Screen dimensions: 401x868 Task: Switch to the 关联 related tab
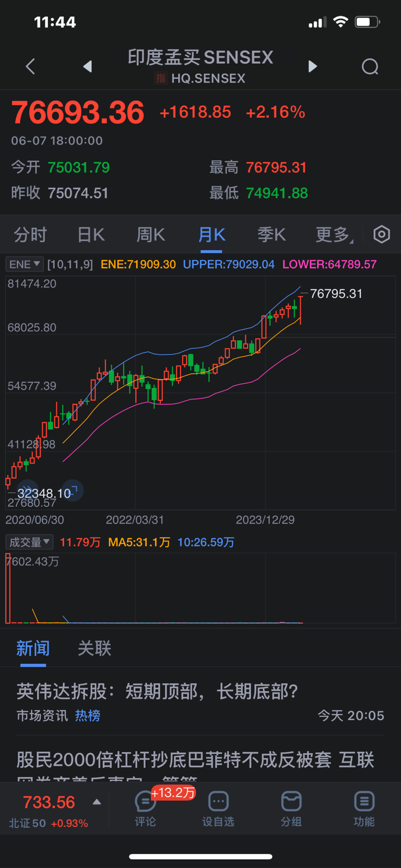point(95,648)
